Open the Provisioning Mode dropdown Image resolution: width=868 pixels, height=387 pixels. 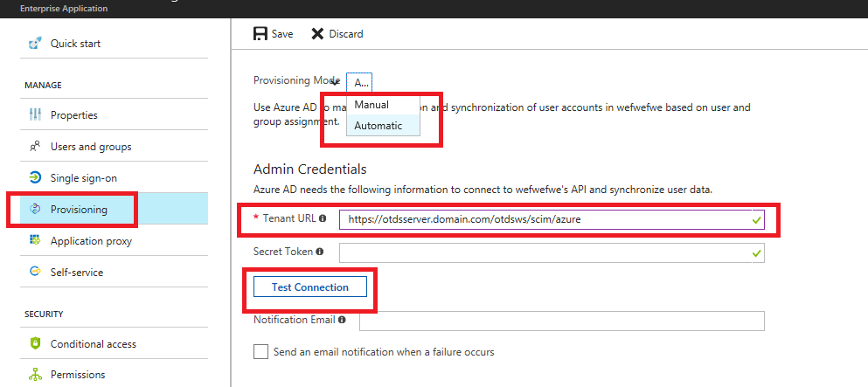coord(359,82)
